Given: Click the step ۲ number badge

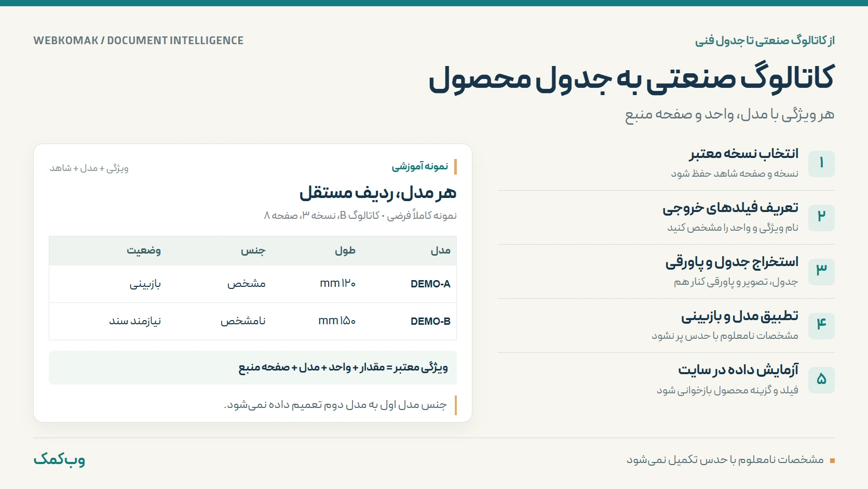Looking at the screenshot, I should [x=821, y=218].
